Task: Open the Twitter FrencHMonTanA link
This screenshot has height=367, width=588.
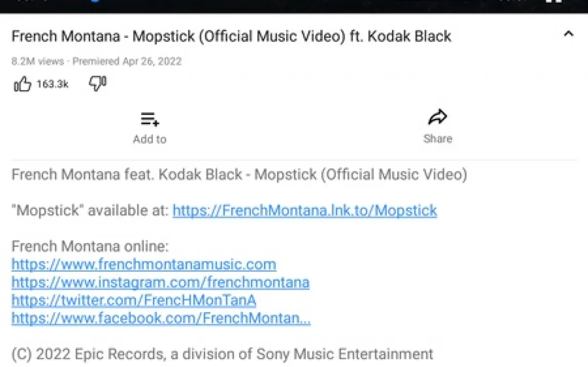Action: tap(134, 300)
